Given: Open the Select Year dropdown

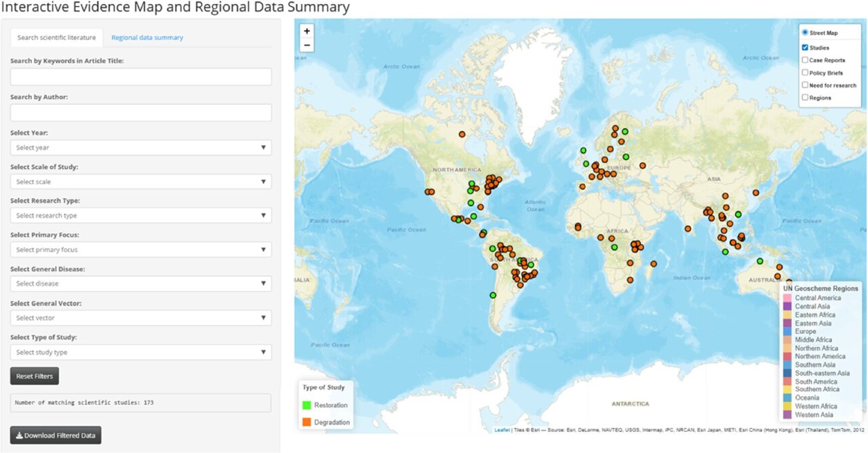Looking at the screenshot, I should coord(140,147).
